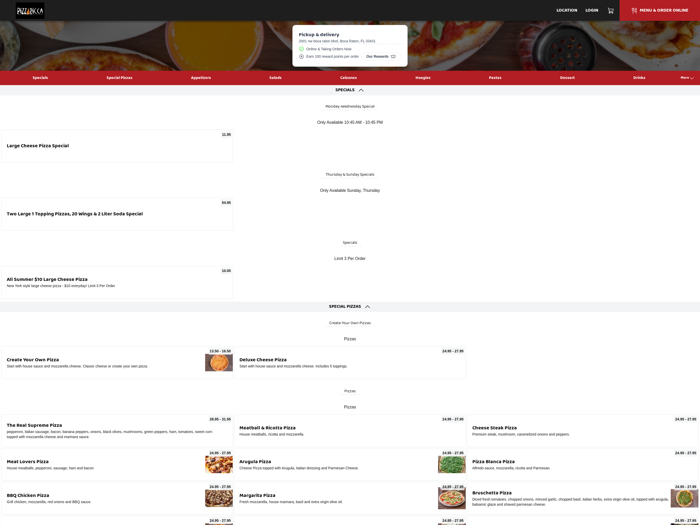Collapse the Special Pizzas section chevron
Screen dimensions: 700x525
(367, 307)
